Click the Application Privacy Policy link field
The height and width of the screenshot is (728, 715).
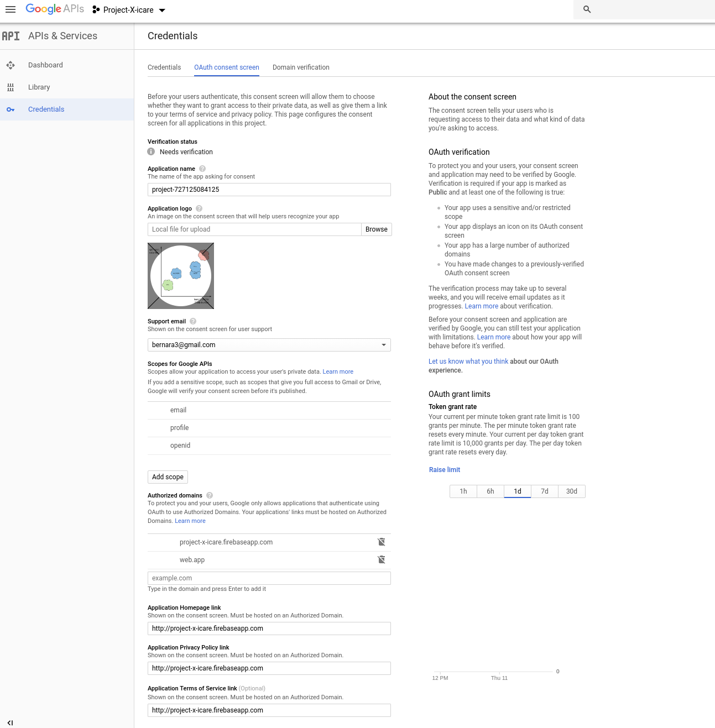click(269, 668)
